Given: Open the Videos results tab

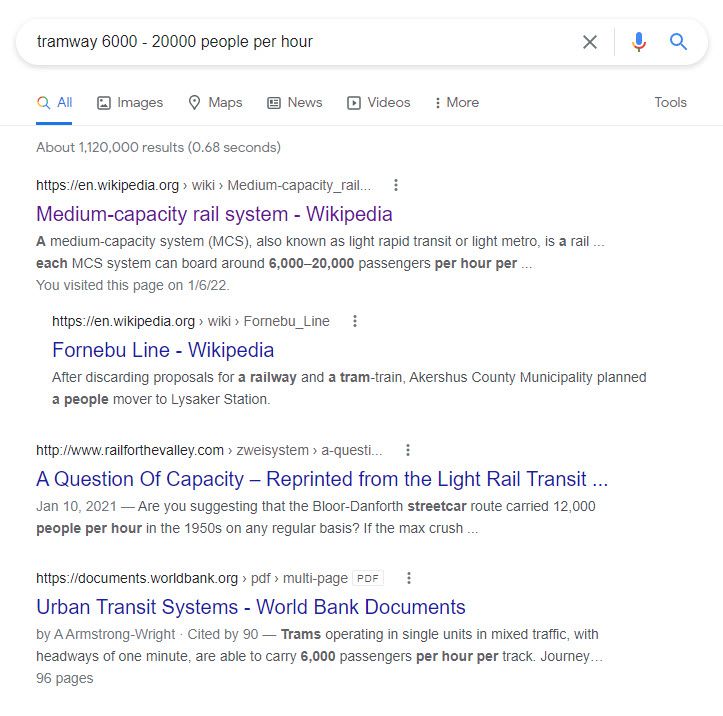Looking at the screenshot, I should click(x=379, y=102).
